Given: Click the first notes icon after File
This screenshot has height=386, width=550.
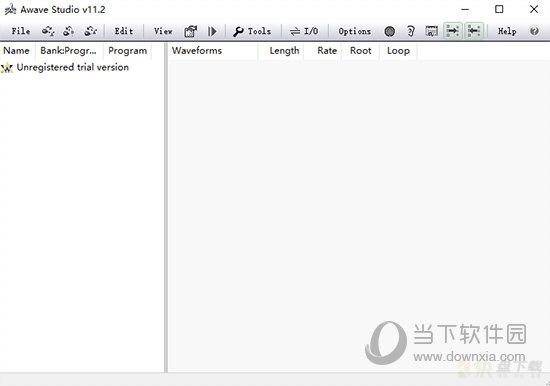Looking at the screenshot, I should pyautogui.click(x=48, y=31).
